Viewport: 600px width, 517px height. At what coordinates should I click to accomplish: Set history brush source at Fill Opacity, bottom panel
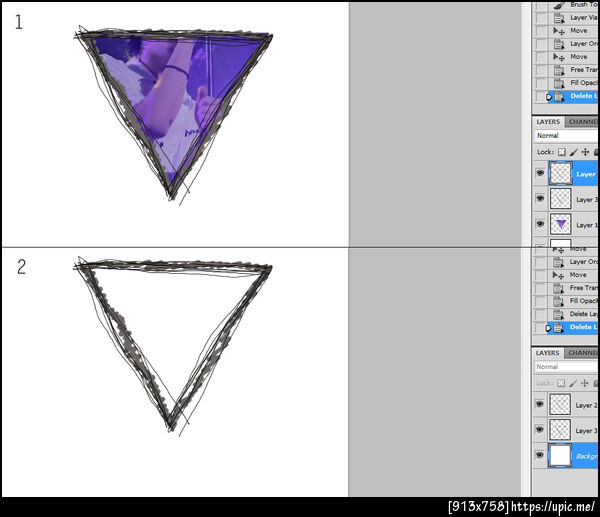(x=540, y=301)
